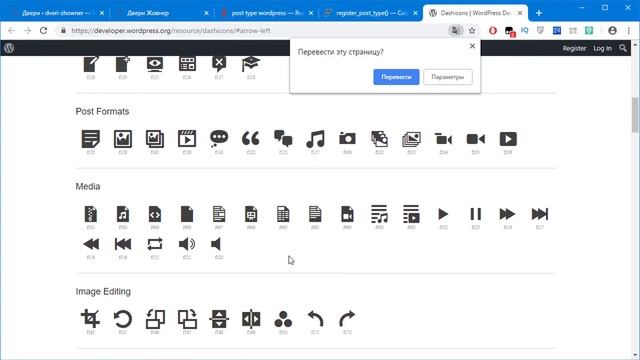This screenshot has width=640, height=360.
Task: Click the address bar URL
Action: 171,31
